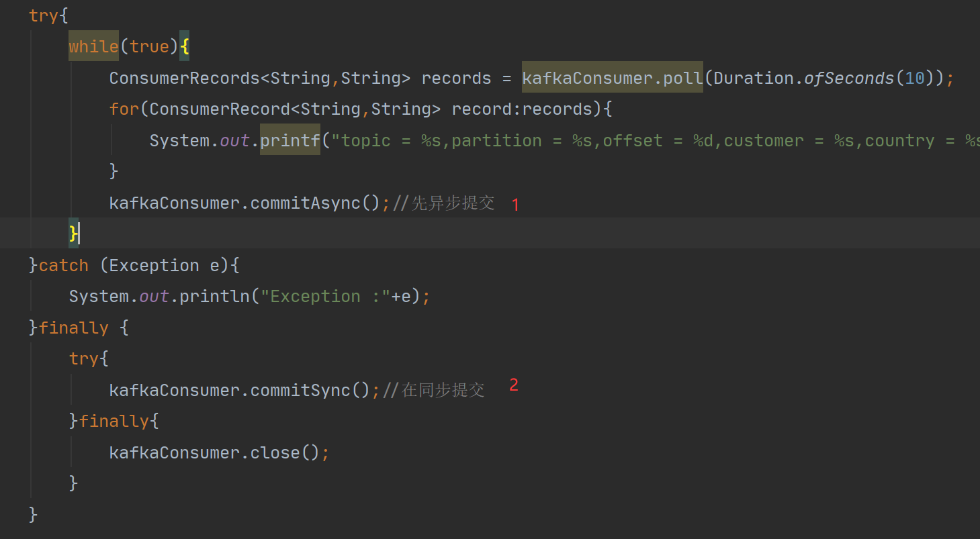This screenshot has width=980, height=539.
Task: Click the "poll" method call
Action: 683,78
